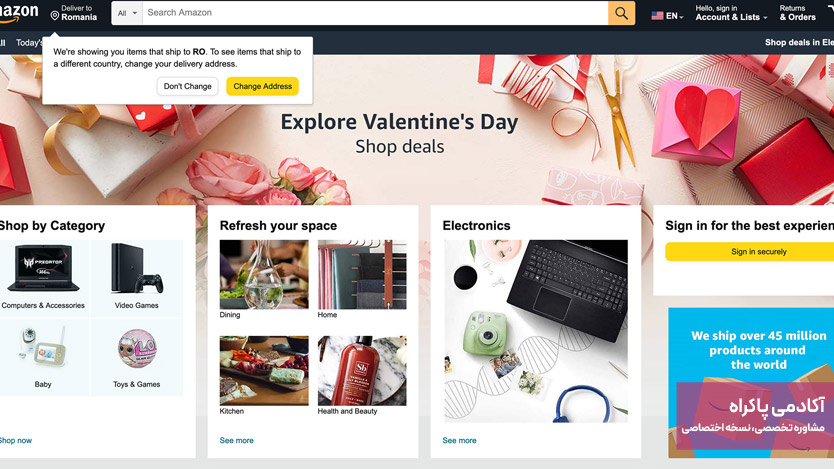Click the Sign in securely button
Viewport: 834px width, 469px height.
pos(750,252)
